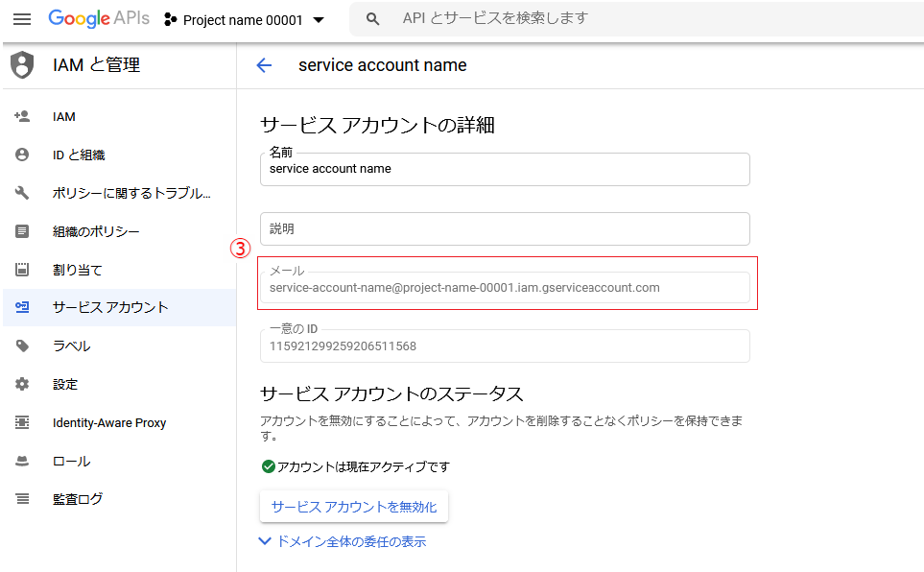Click the 名前 input field
This screenshot has width=924, height=572.
pos(505,169)
